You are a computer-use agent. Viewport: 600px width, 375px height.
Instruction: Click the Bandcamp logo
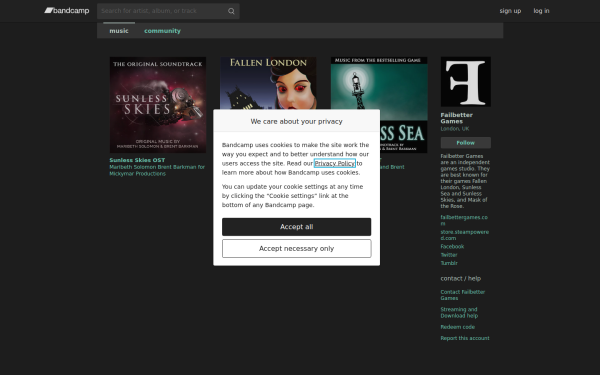coord(67,11)
